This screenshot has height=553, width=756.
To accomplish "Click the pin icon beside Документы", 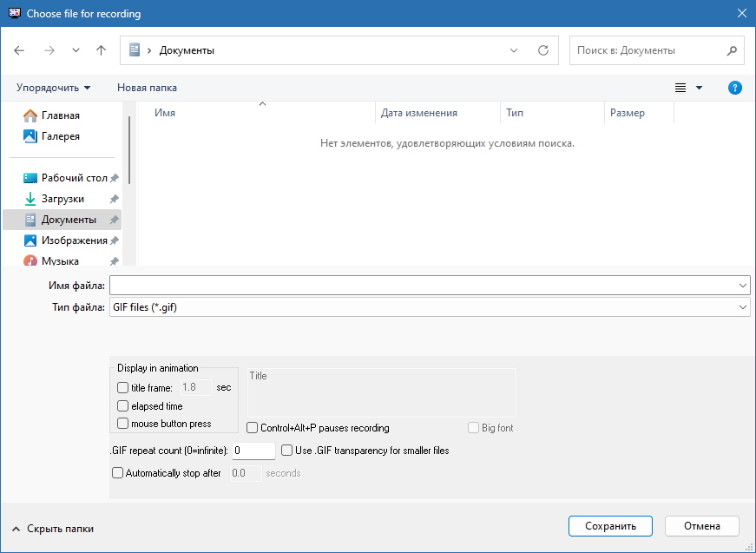I will click(115, 220).
